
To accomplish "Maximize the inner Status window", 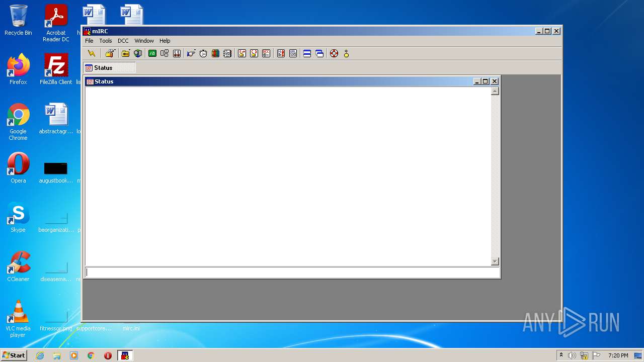I will point(486,81).
